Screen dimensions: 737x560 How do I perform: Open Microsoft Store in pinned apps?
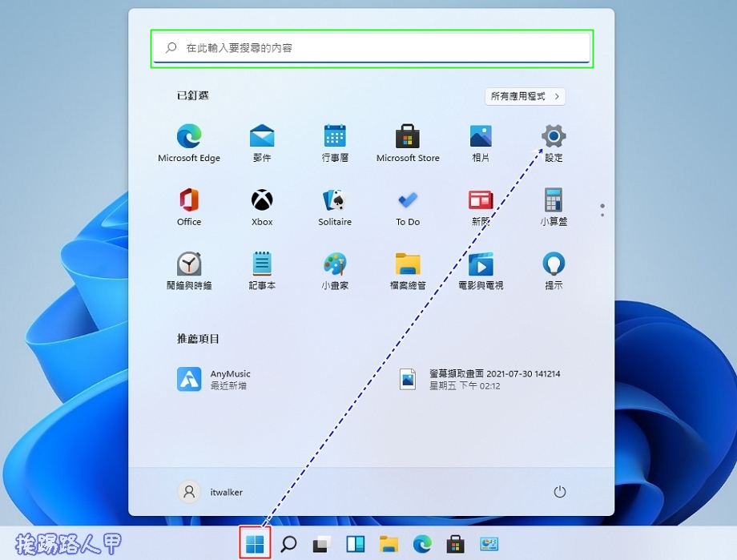click(408, 143)
